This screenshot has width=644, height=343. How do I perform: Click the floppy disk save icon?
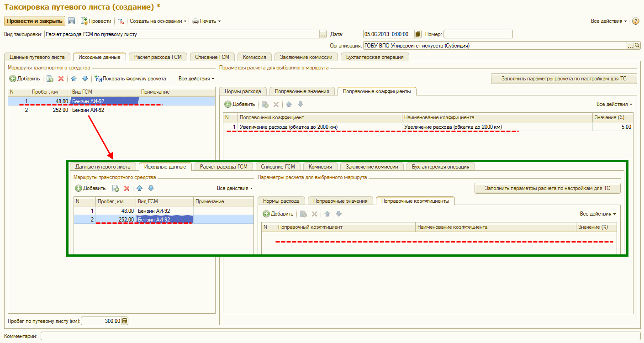(72, 21)
